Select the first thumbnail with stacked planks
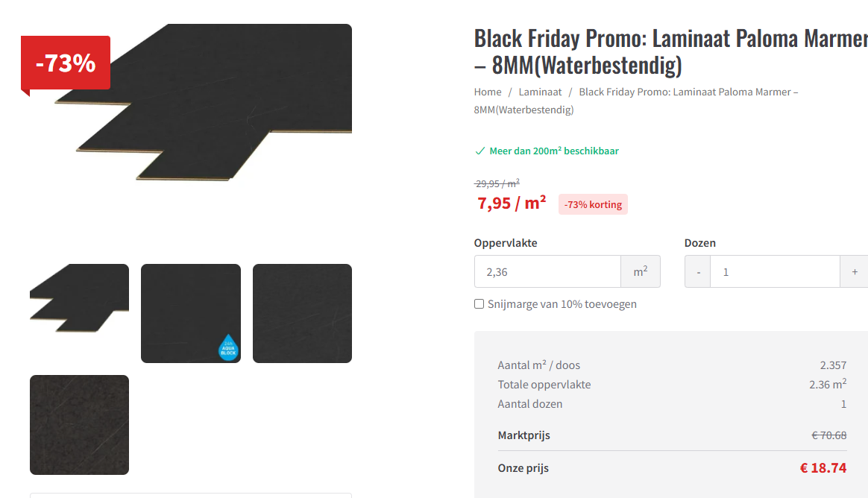 [79, 314]
